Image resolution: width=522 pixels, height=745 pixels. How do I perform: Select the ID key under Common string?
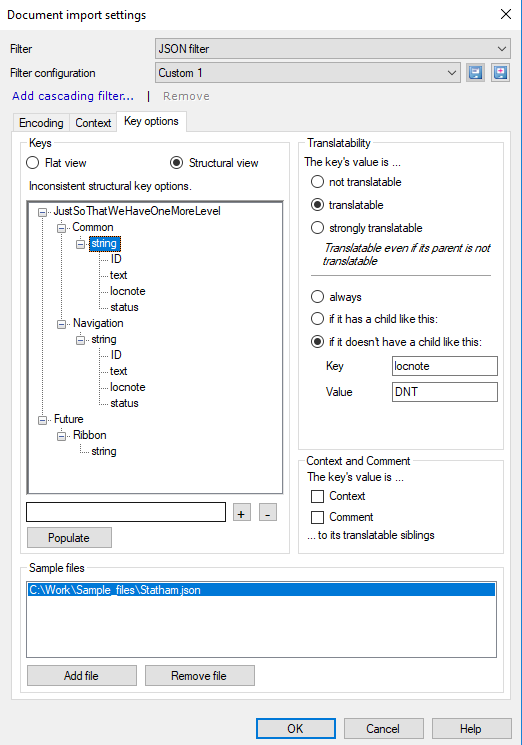(x=116, y=259)
